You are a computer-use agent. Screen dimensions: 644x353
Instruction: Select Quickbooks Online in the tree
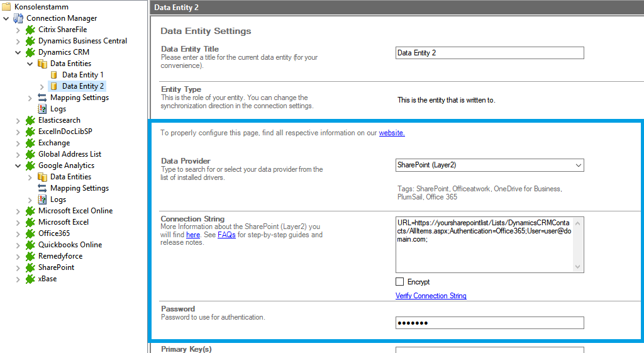(70, 245)
